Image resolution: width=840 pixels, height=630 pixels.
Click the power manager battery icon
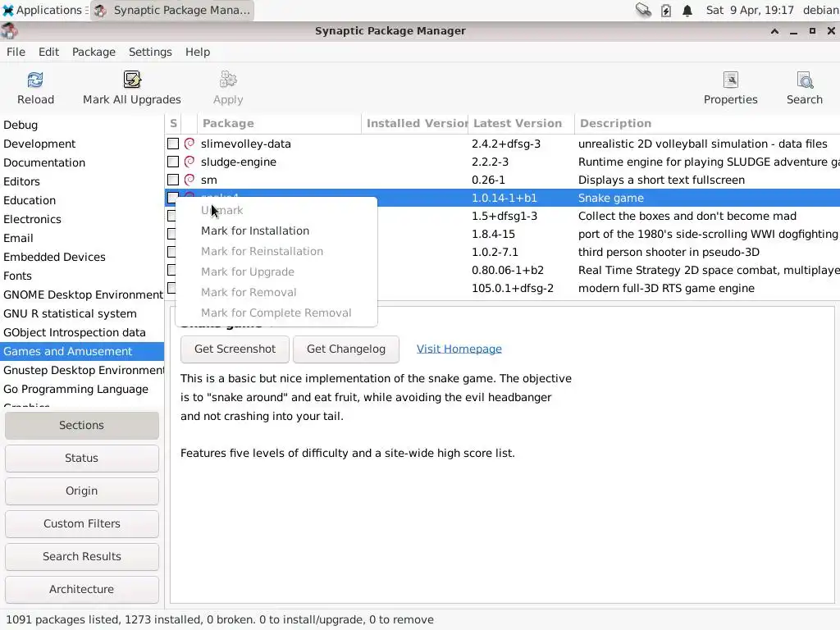[666, 10]
